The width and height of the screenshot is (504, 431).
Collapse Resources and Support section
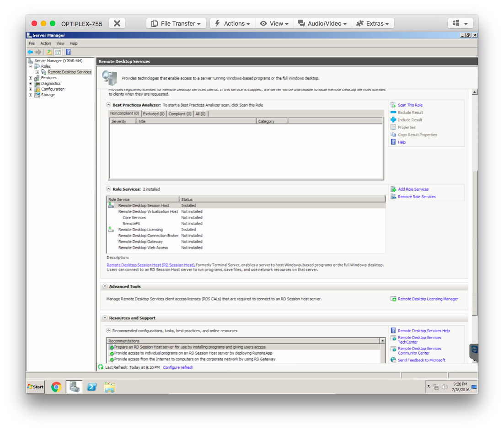click(x=105, y=318)
